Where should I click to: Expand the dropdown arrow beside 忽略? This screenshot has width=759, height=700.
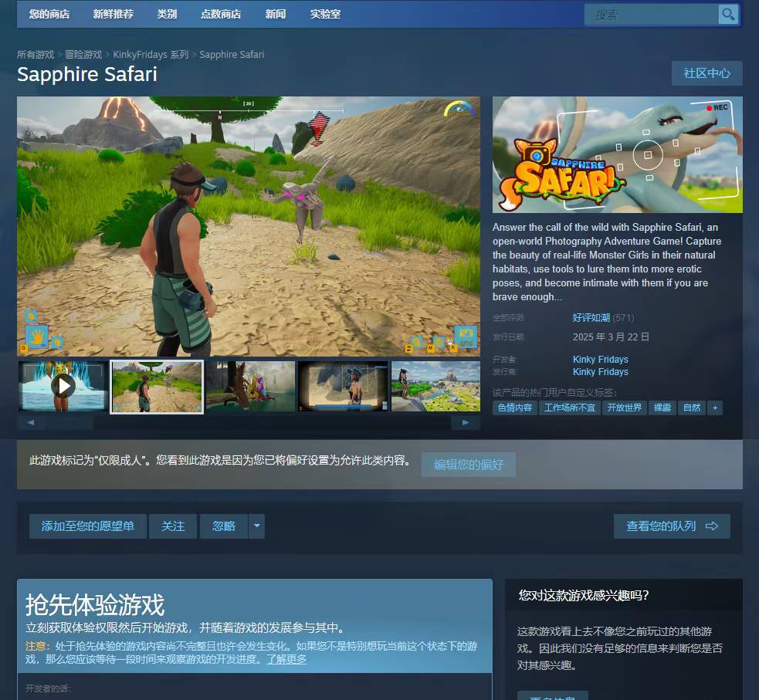[256, 526]
